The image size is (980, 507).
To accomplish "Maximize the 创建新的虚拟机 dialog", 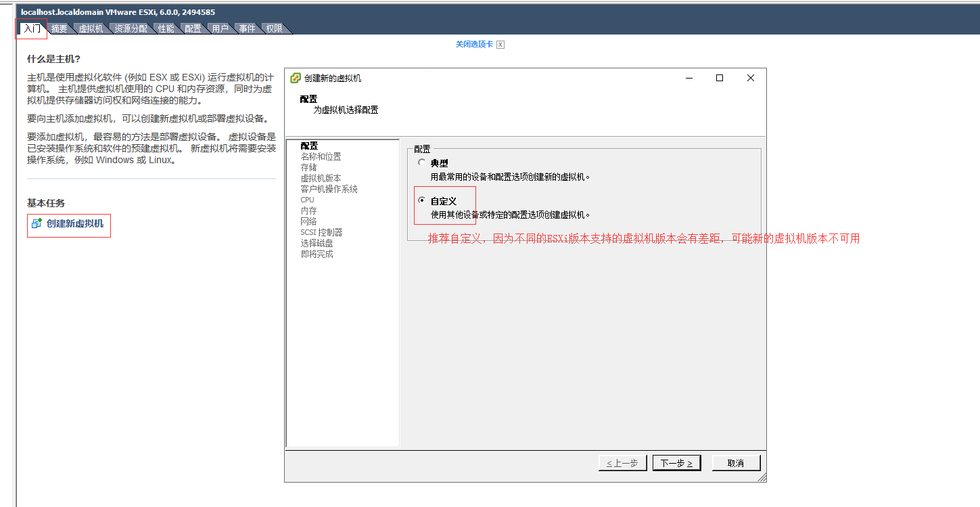I will pyautogui.click(x=720, y=78).
